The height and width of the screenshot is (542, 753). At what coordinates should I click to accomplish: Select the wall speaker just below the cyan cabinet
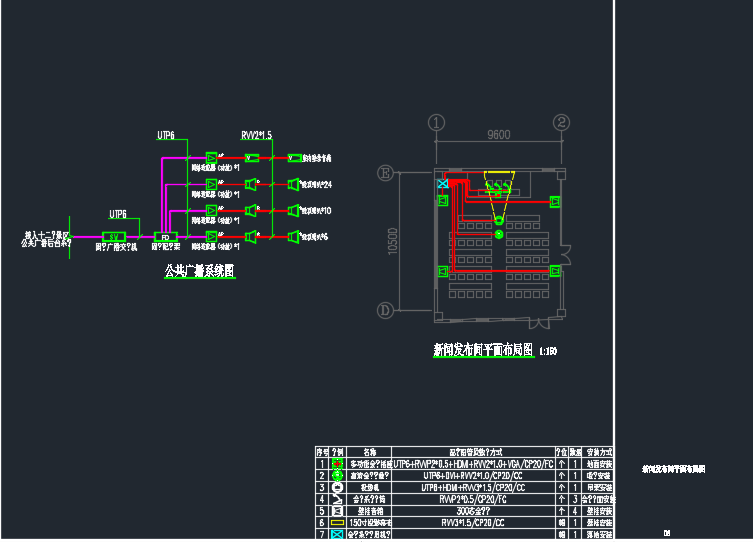point(443,200)
